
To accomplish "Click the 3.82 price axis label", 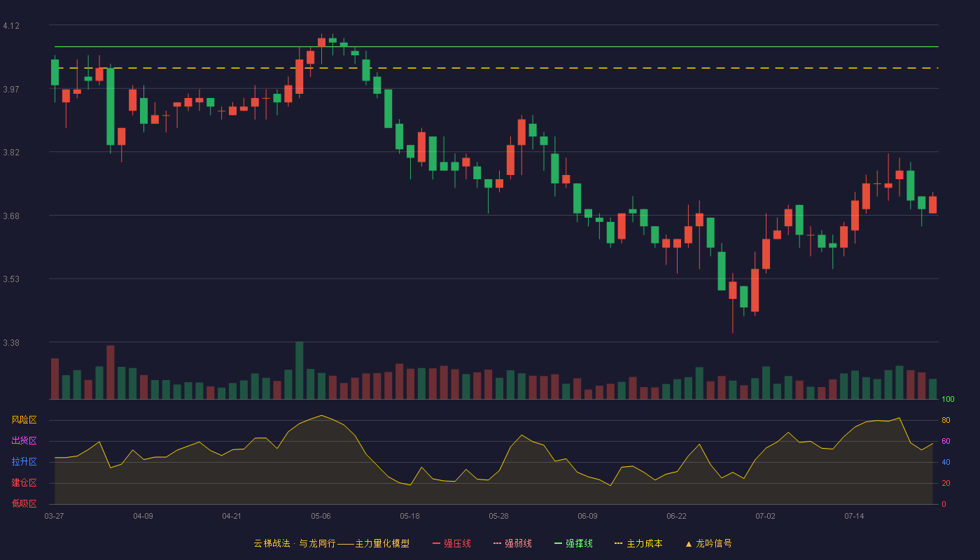I will coord(11,153).
